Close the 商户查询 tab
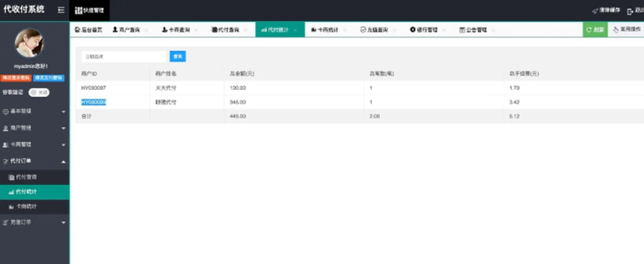Image resolution: width=644 pixels, height=264 pixels. tap(146, 30)
